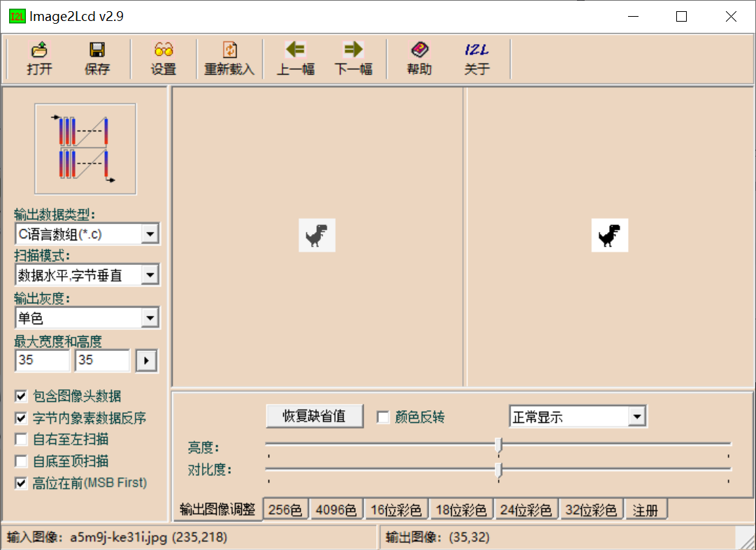The image size is (756, 550).
Task: Click the 输出数据类型 label
Action: click(55, 215)
